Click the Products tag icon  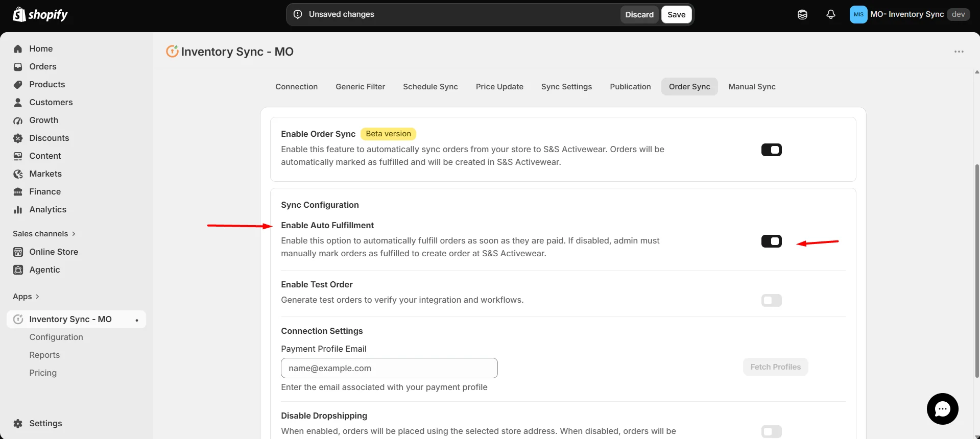click(18, 84)
